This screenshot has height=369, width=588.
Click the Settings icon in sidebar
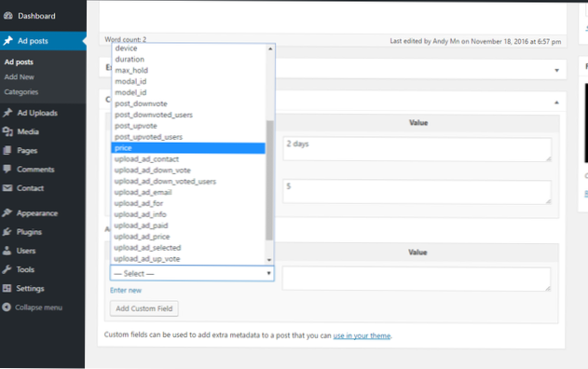click(x=7, y=288)
